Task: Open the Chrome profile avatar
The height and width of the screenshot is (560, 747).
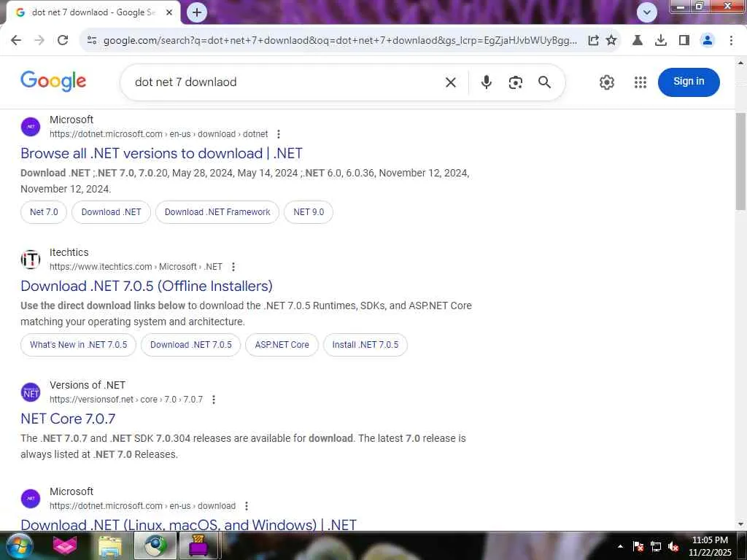Action: tap(708, 41)
